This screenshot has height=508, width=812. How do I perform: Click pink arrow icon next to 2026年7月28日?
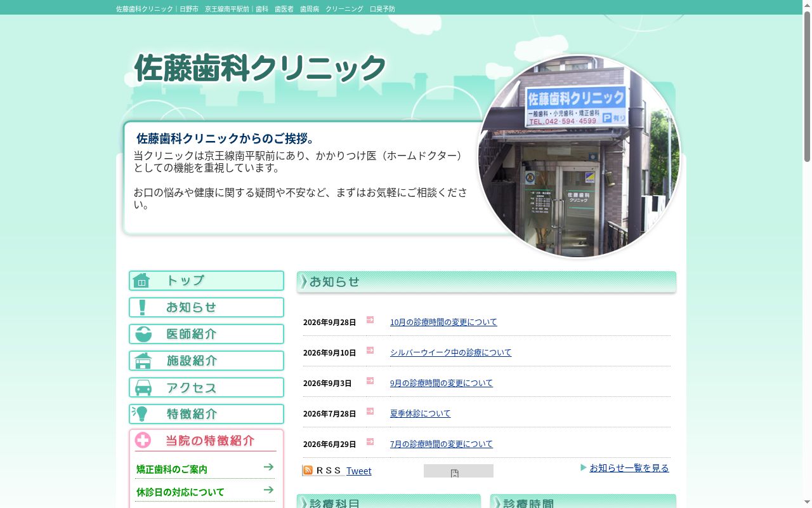click(x=370, y=411)
